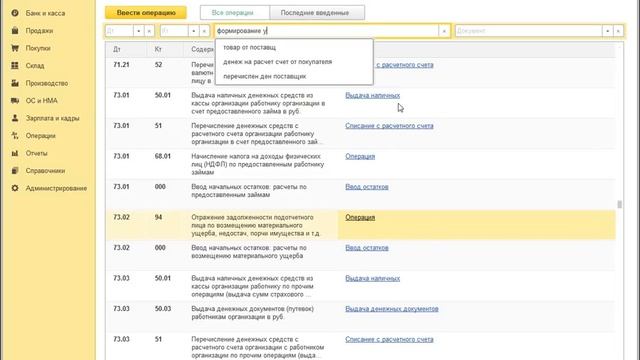Click in the Дт filter input
This screenshot has height=360, width=640.
tap(119, 31)
